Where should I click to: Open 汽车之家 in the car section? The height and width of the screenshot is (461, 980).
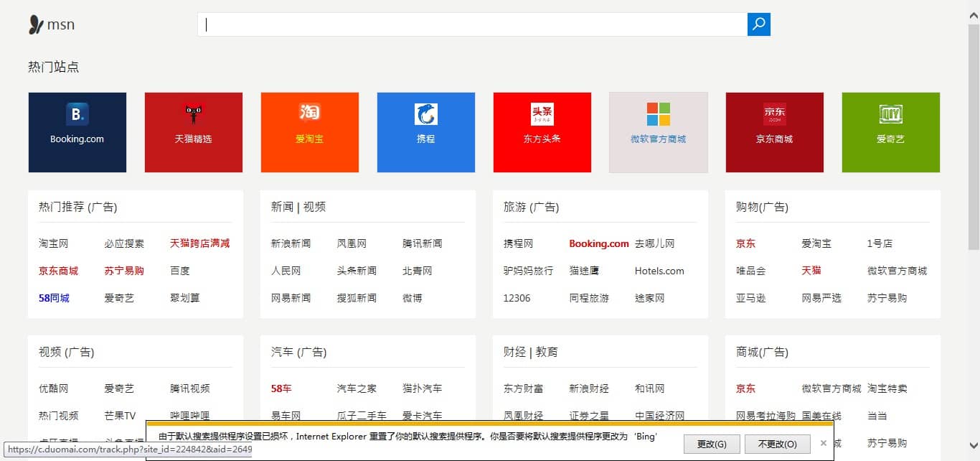tap(357, 388)
